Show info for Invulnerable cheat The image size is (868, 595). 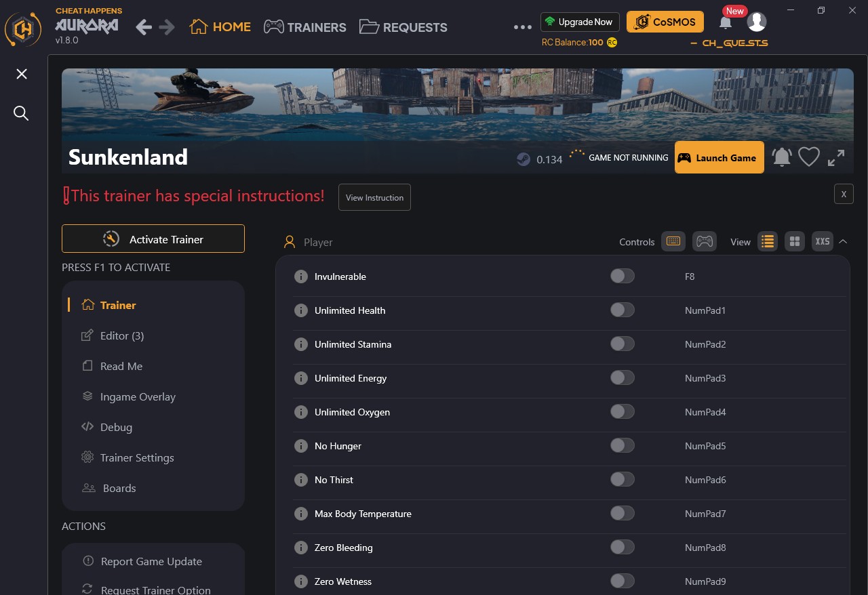pos(301,276)
